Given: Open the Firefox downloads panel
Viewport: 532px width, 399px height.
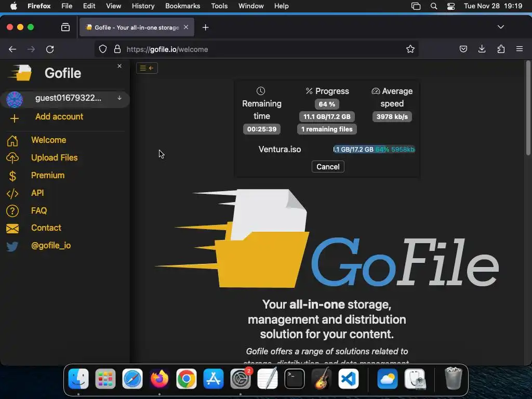Looking at the screenshot, I should (x=482, y=49).
